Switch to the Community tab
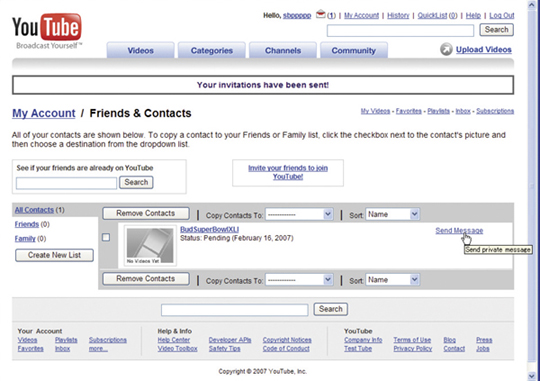The width and height of the screenshot is (540, 381). click(x=354, y=50)
